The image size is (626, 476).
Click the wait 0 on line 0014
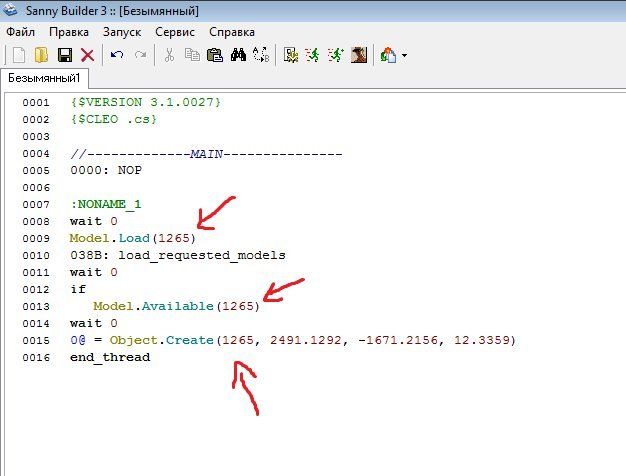pos(94,323)
